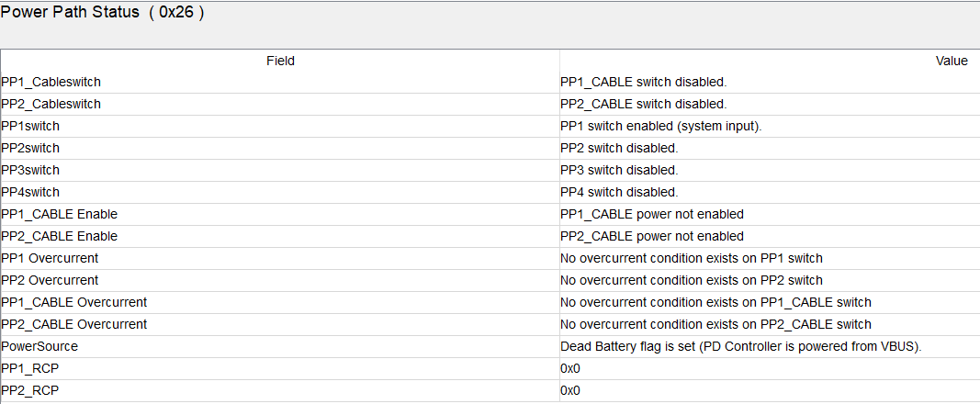Click 'PP3 switch disabled.' value cell

click(x=770, y=170)
